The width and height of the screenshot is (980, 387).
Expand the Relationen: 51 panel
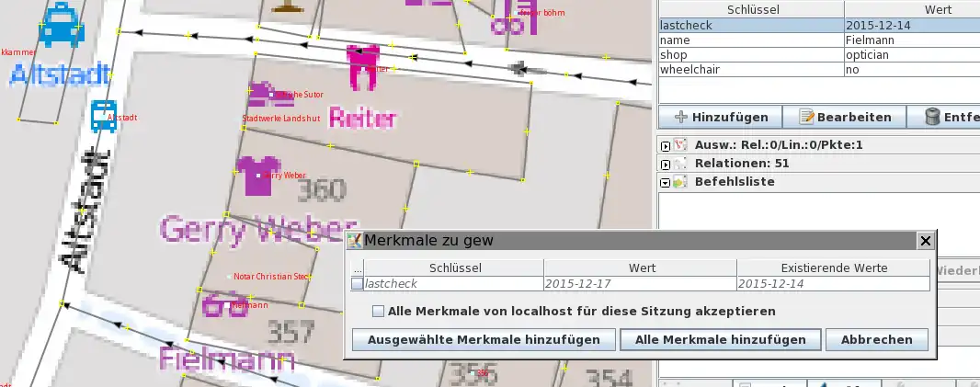(x=666, y=164)
